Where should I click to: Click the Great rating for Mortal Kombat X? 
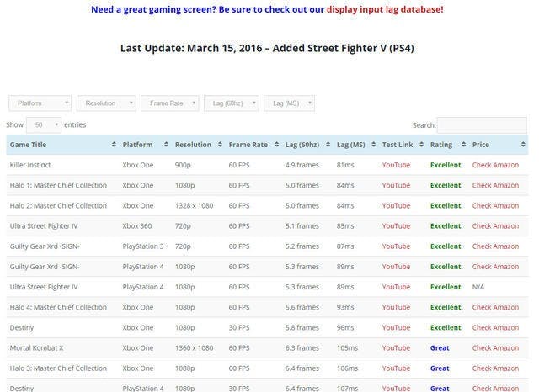pyautogui.click(x=440, y=347)
